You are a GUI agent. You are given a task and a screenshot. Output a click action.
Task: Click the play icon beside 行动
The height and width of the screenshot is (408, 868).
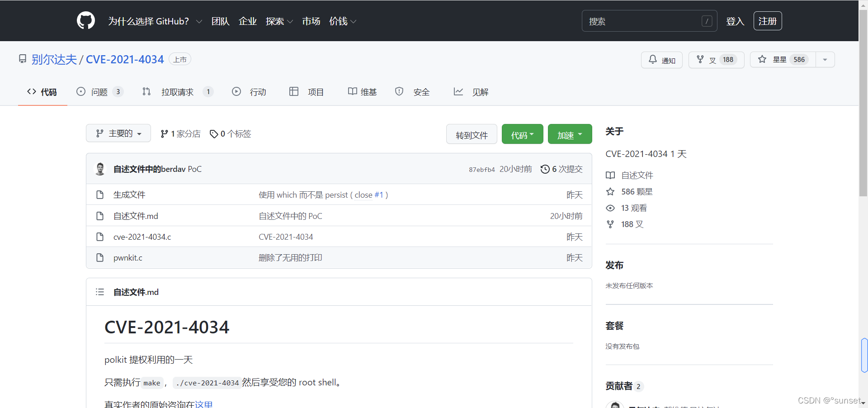[236, 92]
